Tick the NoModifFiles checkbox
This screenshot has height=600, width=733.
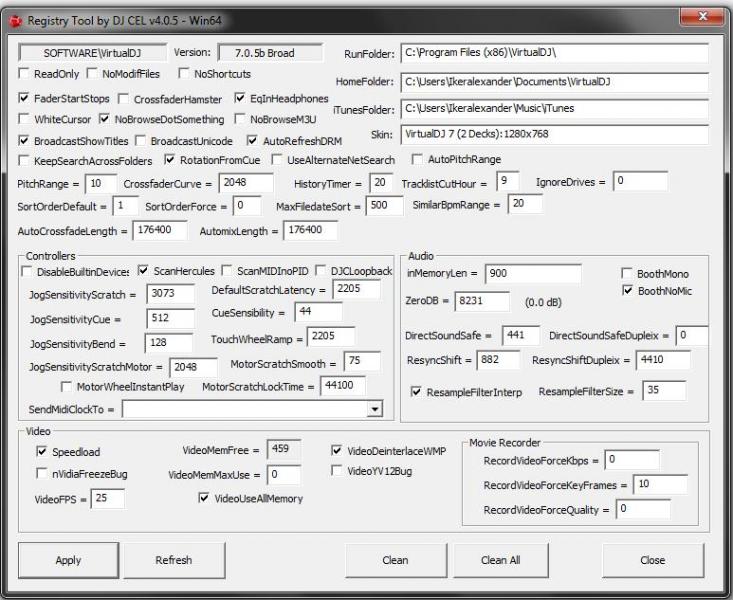coord(92,73)
